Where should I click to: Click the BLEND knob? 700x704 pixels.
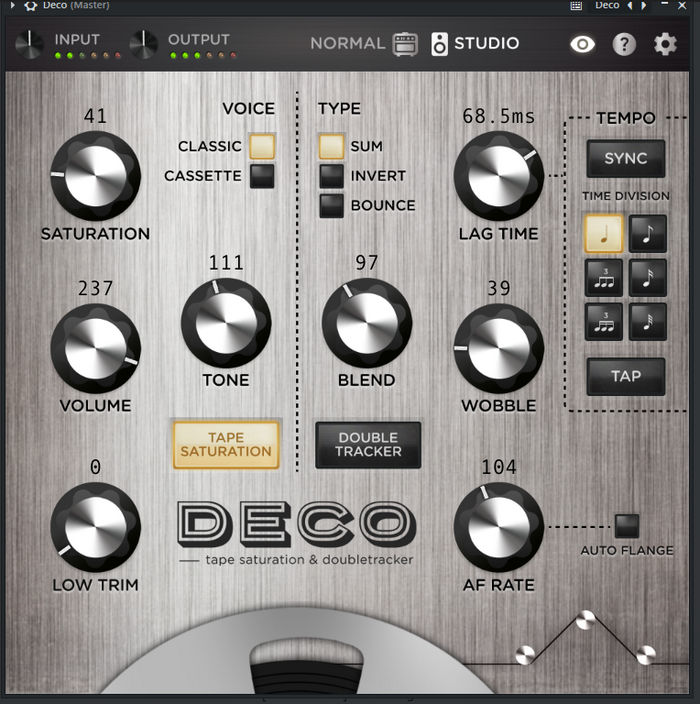coord(367,323)
